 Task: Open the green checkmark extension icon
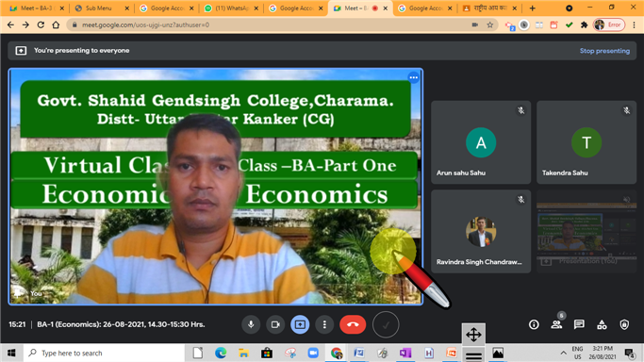coord(569,25)
